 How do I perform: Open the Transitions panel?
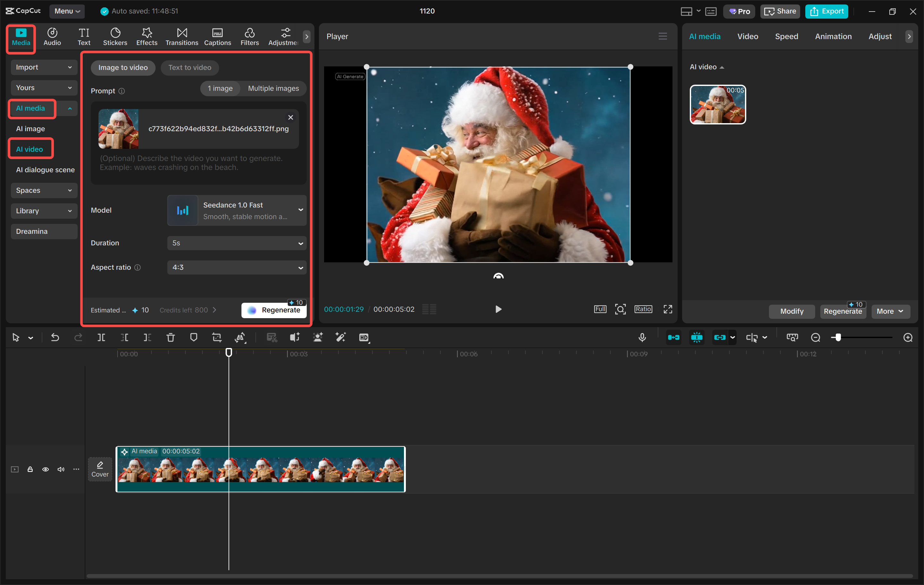coord(182,37)
